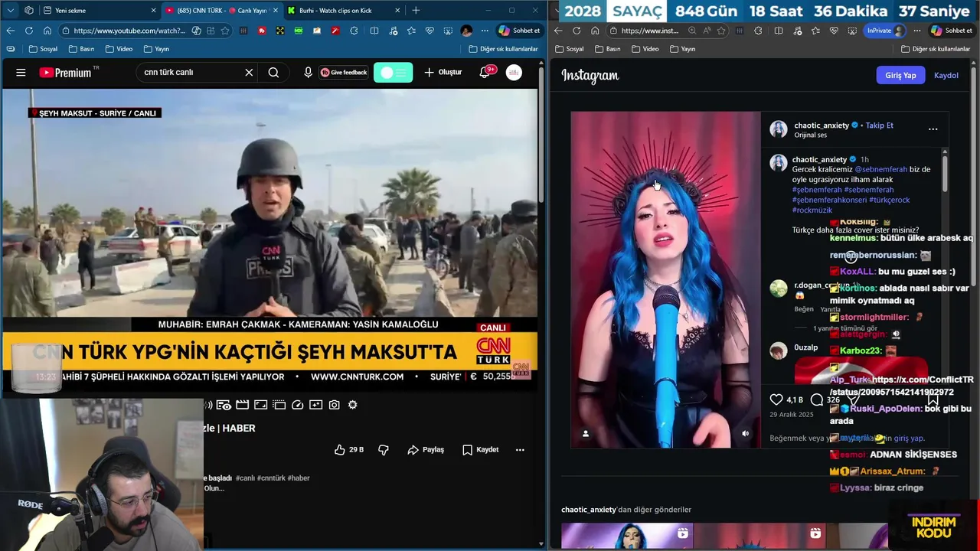Open Basın bookmarks folder in left browser
Viewport: 980px width, 551px height.
click(x=81, y=49)
